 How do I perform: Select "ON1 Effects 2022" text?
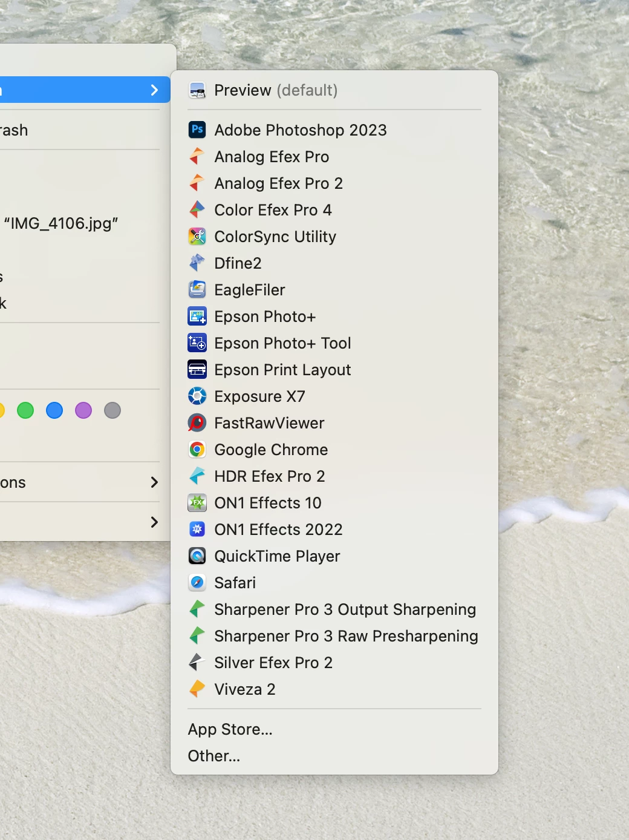(x=279, y=530)
